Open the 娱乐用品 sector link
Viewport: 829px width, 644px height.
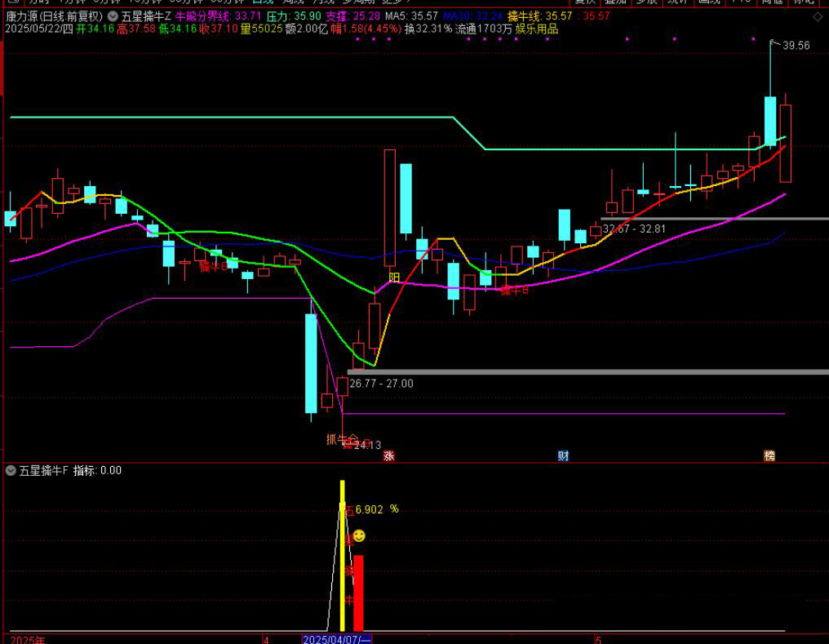click(x=537, y=29)
